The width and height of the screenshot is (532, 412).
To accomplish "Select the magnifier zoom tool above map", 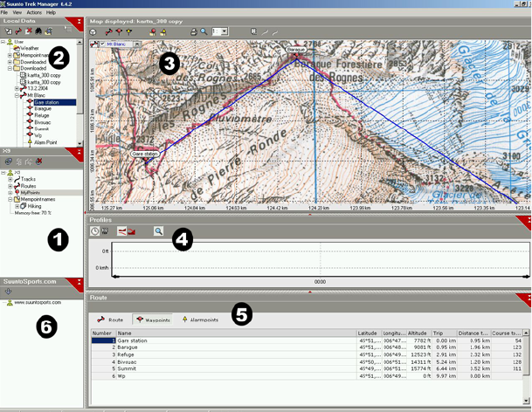I will click(x=204, y=31).
